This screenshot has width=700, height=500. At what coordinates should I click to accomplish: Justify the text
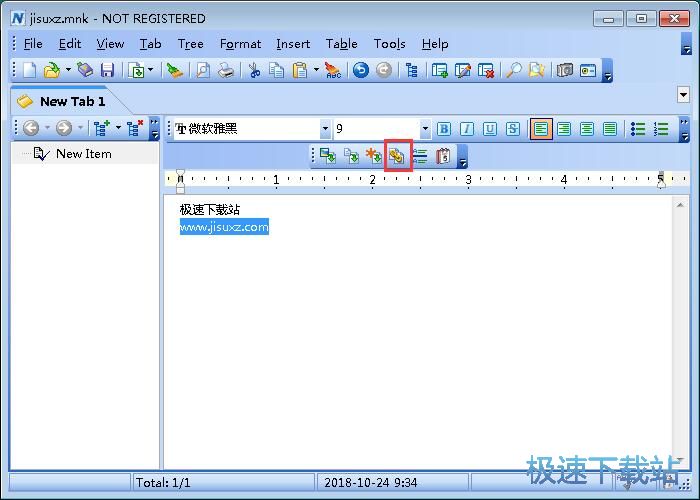(x=610, y=129)
